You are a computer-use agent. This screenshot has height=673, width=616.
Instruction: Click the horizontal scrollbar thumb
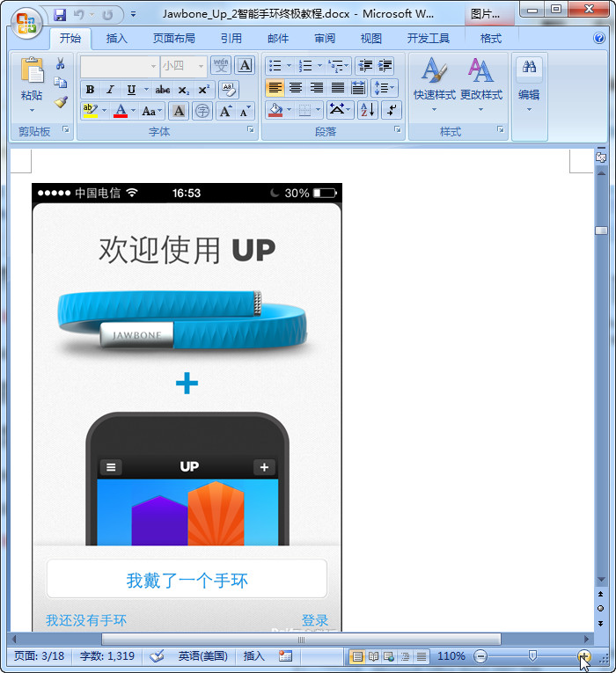click(301, 640)
